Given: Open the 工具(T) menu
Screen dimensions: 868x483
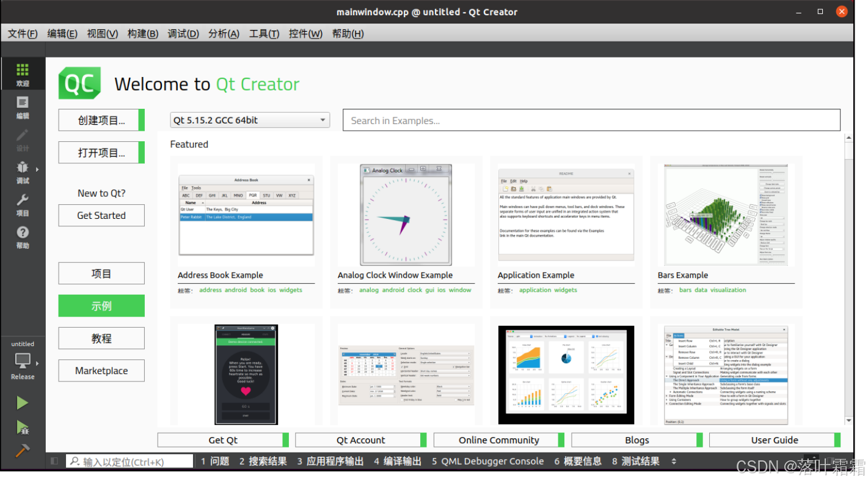Looking at the screenshot, I should [x=264, y=34].
